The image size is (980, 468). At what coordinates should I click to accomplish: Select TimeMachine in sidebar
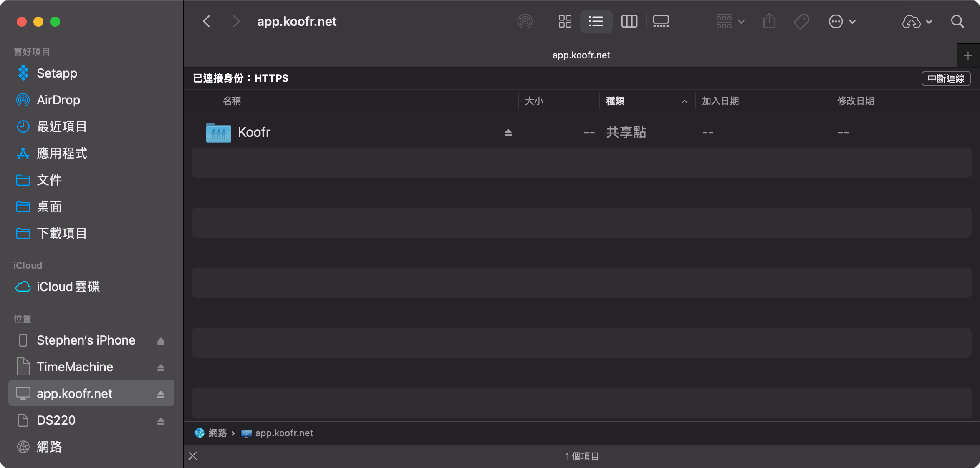[x=75, y=367]
